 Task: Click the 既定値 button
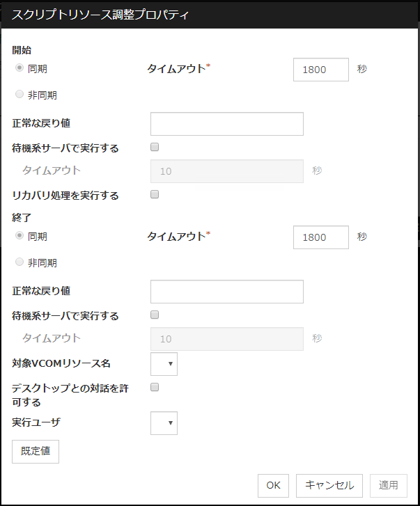36,451
